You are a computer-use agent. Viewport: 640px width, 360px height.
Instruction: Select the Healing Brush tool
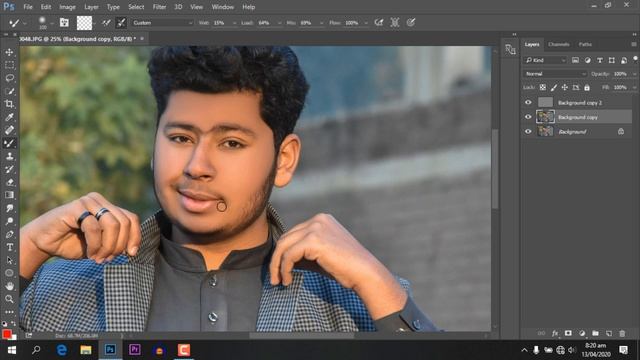tap(9, 130)
